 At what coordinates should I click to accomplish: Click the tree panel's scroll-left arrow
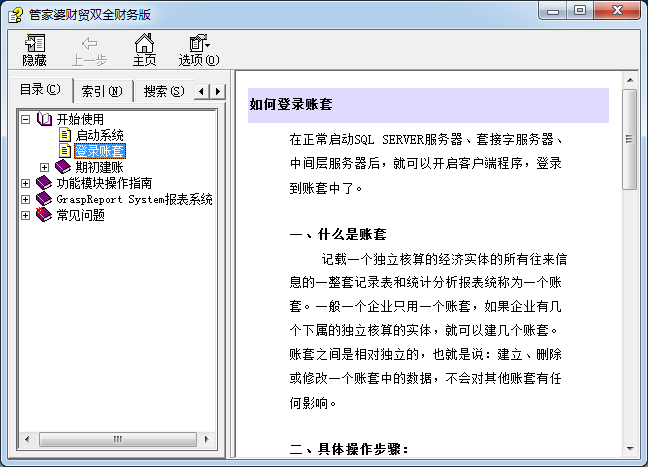click(x=27, y=439)
